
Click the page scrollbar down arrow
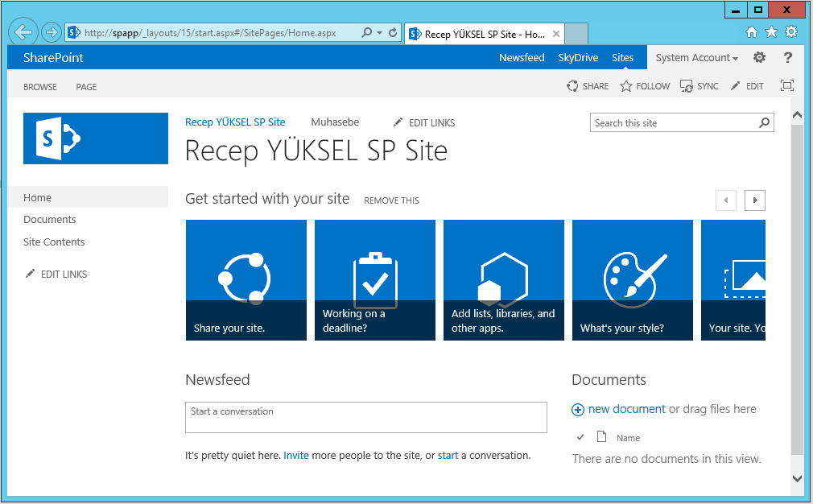coord(798,478)
